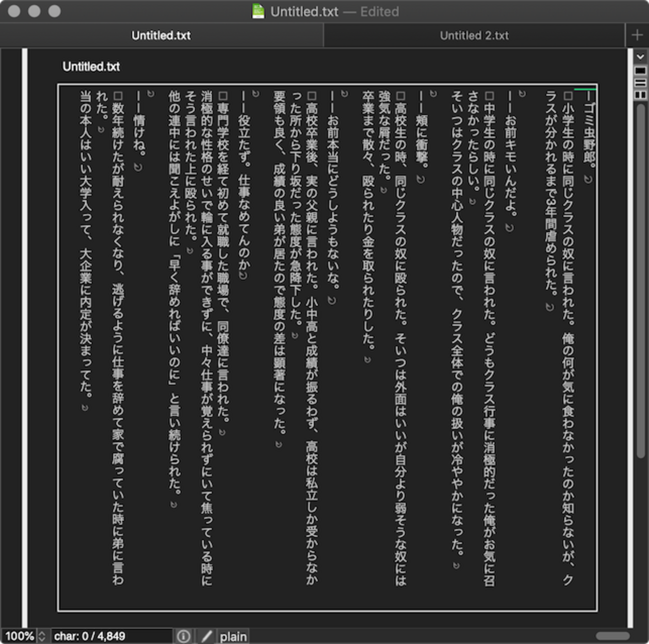The width and height of the screenshot is (649, 644).
Task: Click the 100% zoom value field
Action: [19, 636]
